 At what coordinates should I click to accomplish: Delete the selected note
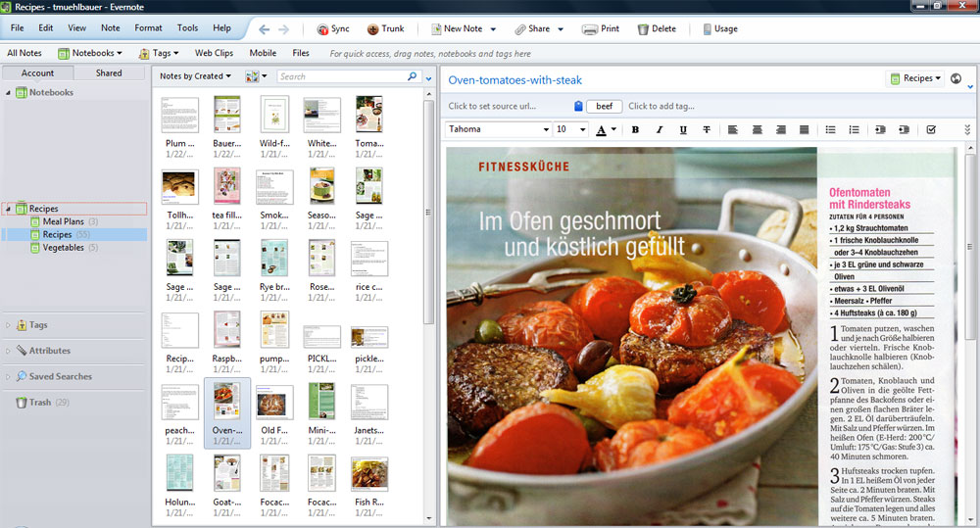point(657,28)
